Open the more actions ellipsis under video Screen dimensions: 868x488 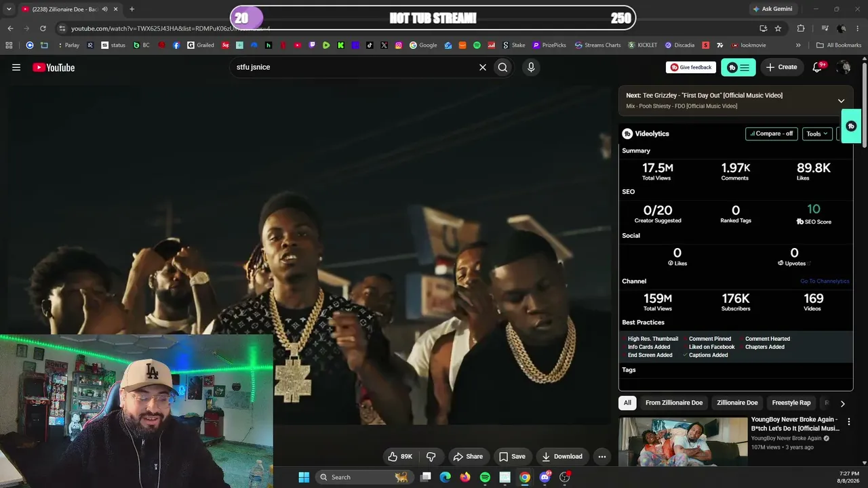[x=602, y=457]
